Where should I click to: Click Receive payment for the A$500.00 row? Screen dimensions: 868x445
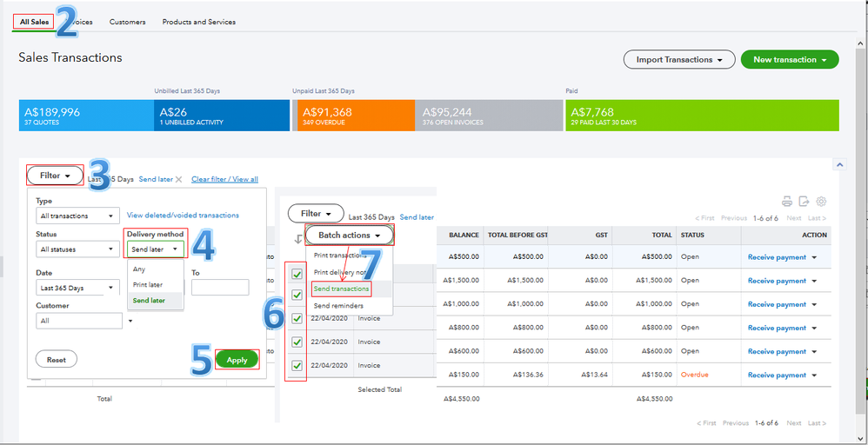[777, 257]
